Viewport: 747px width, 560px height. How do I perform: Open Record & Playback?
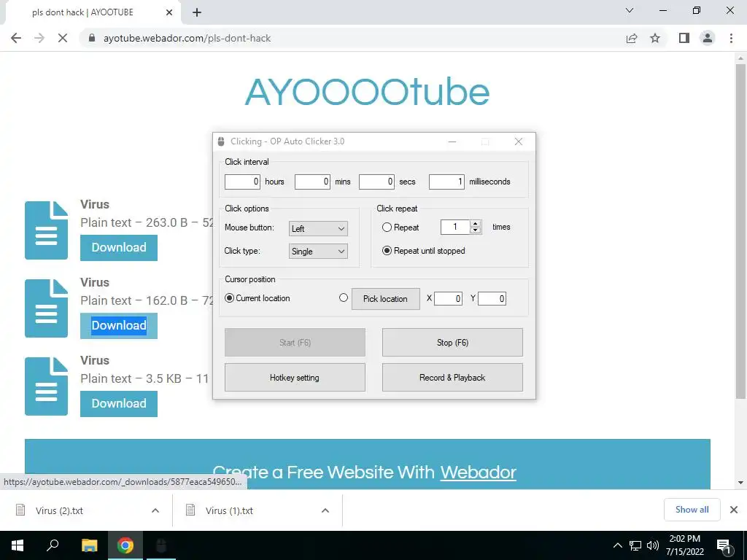coord(452,378)
